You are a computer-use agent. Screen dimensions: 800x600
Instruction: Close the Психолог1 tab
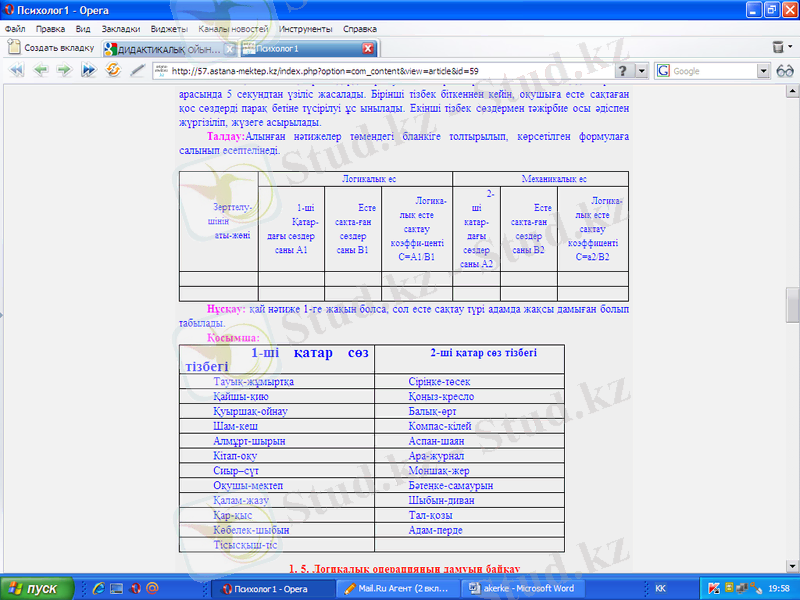(368, 48)
